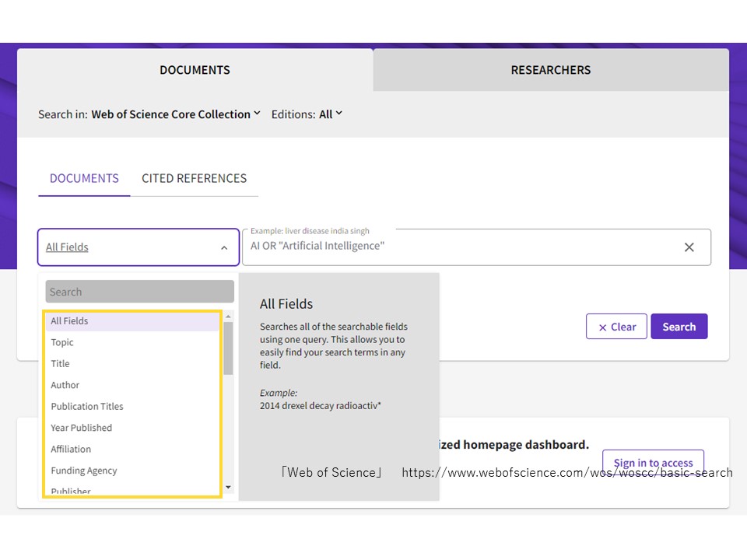Collapse the All Fields dropdown chevron
The width and height of the screenshot is (747, 560).
224,247
